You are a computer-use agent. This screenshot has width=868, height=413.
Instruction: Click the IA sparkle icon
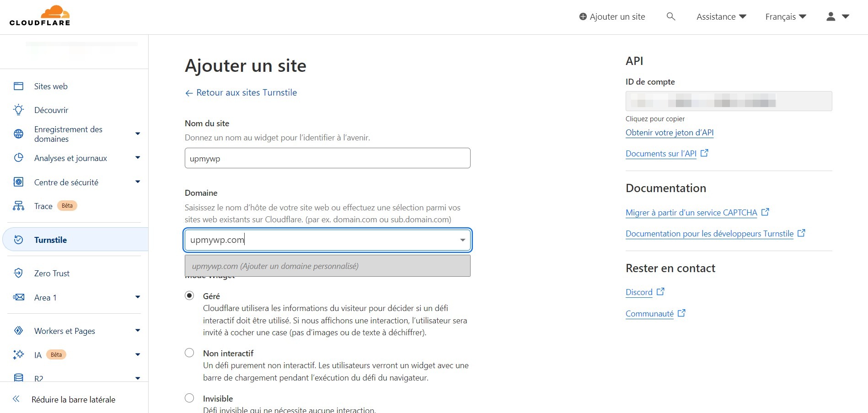(18, 354)
